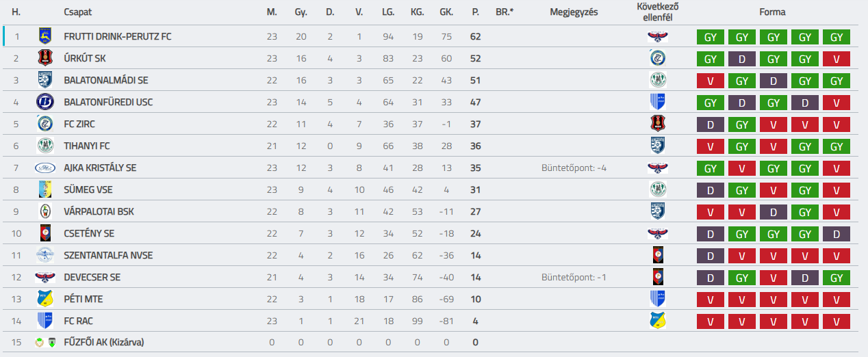868x357 pixels.
Task: Click the Frutti Drink-Perutz FC team crest
Action: coord(45,36)
